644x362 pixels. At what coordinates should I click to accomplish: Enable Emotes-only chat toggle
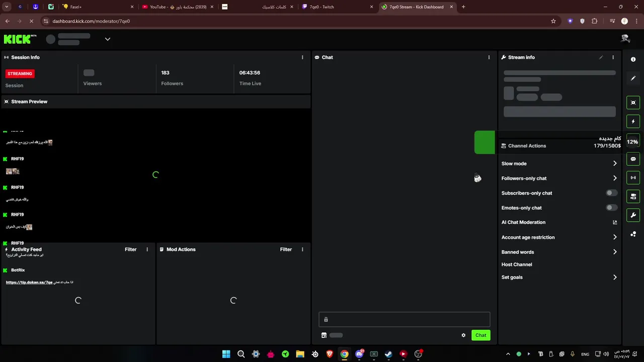click(611, 208)
